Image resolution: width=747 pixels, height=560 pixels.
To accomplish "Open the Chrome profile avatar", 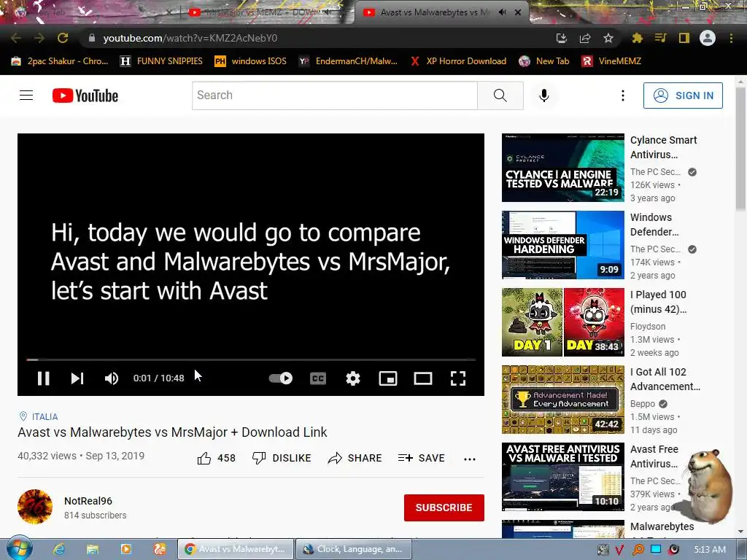I will [x=708, y=38].
